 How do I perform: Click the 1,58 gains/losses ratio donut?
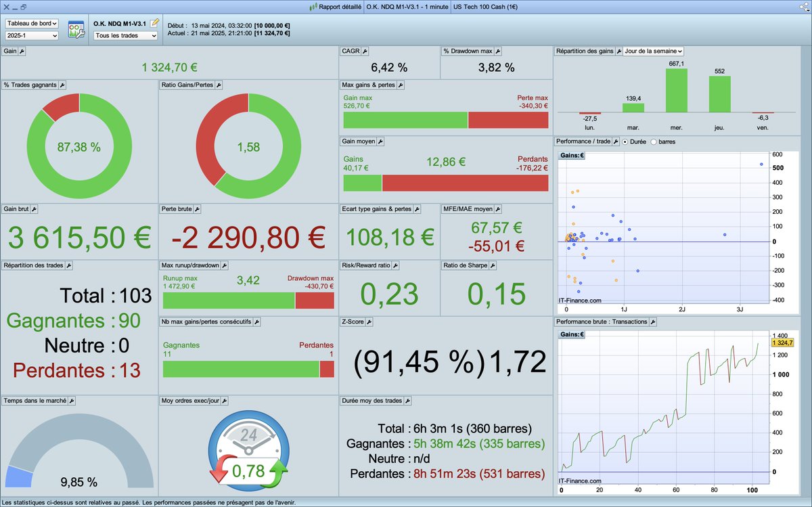click(248, 147)
